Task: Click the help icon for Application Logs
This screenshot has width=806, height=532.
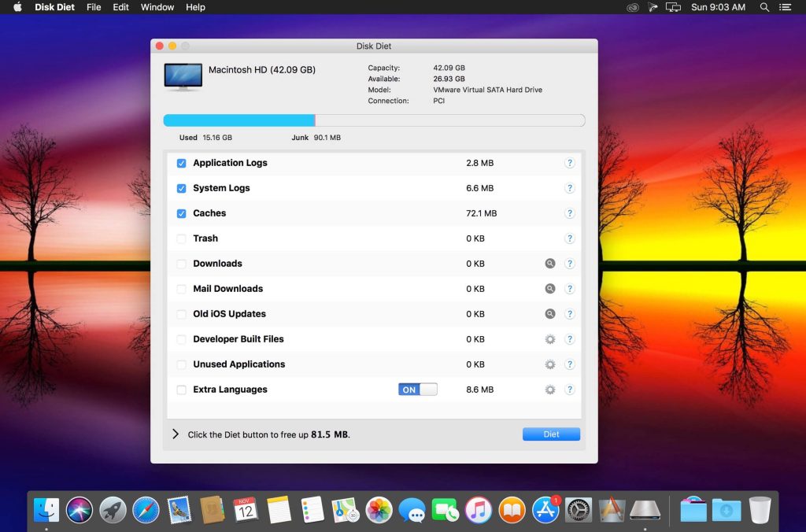Action: click(x=569, y=163)
